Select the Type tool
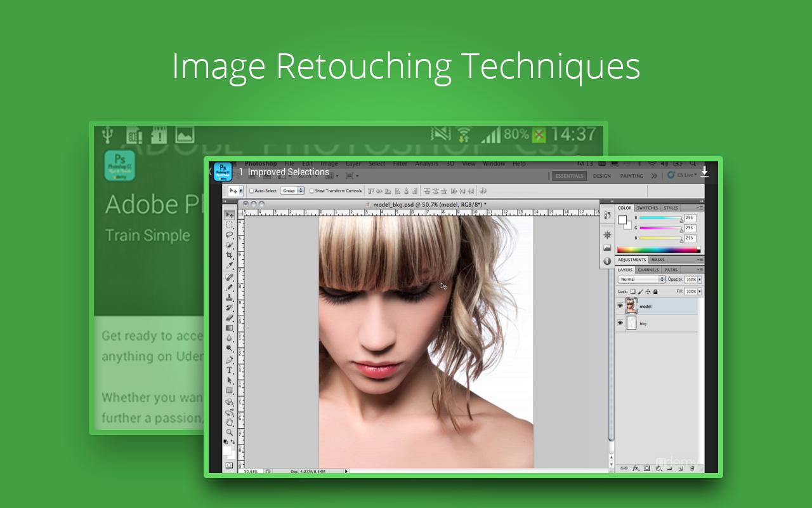The width and height of the screenshot is (812, 508). tap(229, 370)
